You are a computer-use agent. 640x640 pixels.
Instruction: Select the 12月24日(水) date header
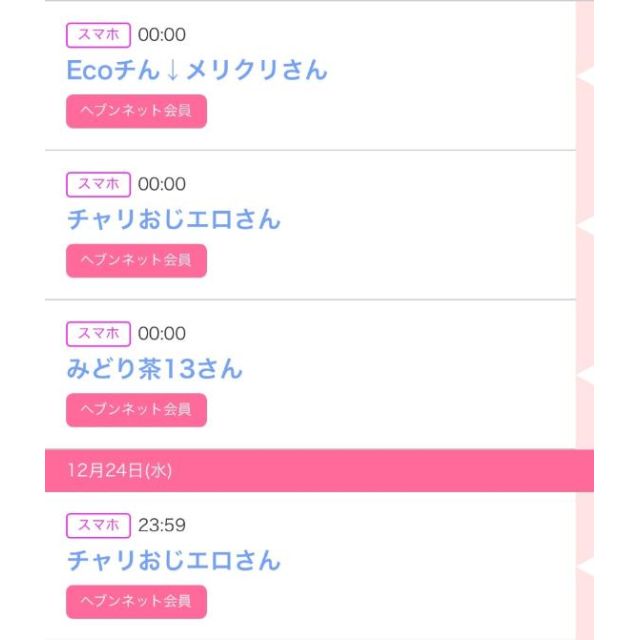click(x=119, y=471)
